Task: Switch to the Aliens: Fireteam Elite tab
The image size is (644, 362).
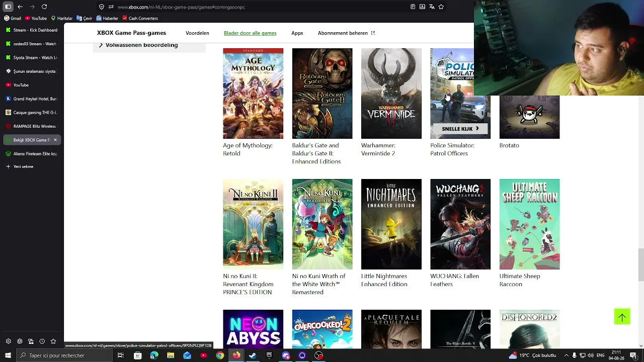Action: (32, 154)
